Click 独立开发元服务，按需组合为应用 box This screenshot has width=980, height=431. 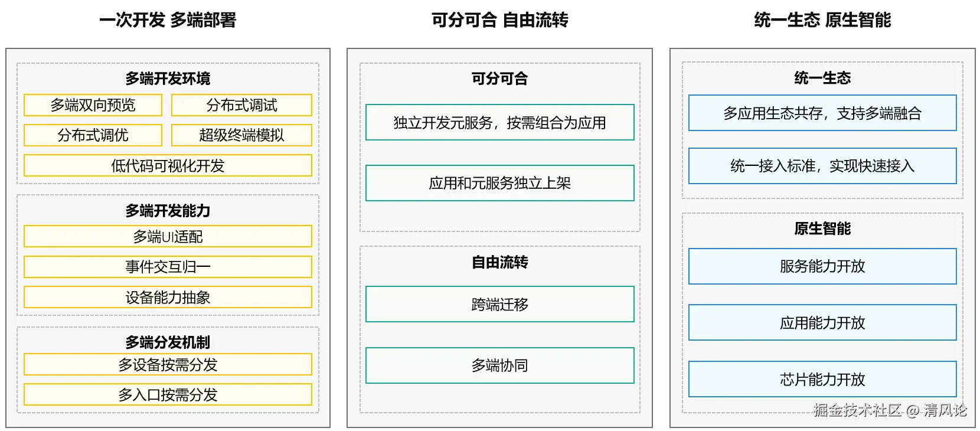point(499,123)
